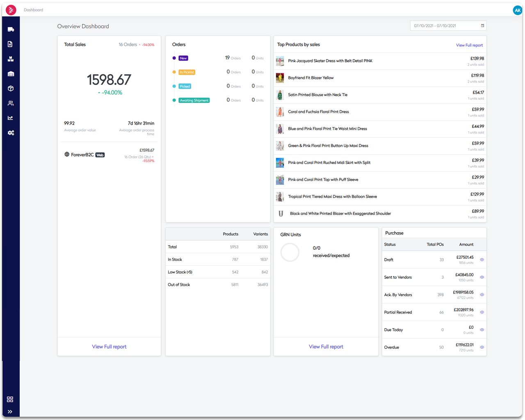Open the date range picker calendar icon
The width and height of the screenshot is (525, 420).
(x=482, y=25)
